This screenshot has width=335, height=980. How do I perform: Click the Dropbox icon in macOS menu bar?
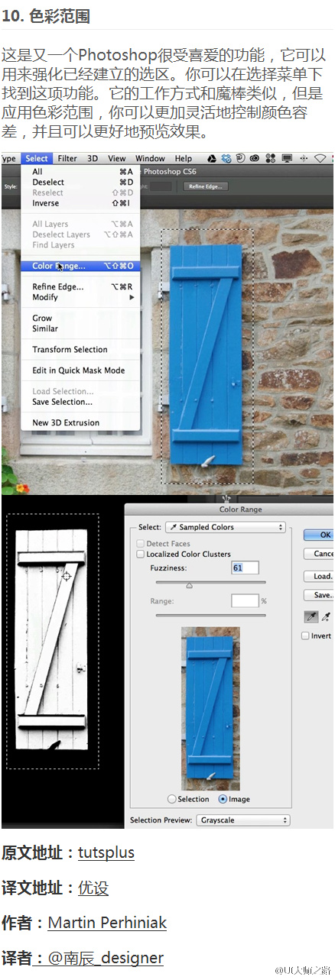pyautogui.click(x=226, y=159)
